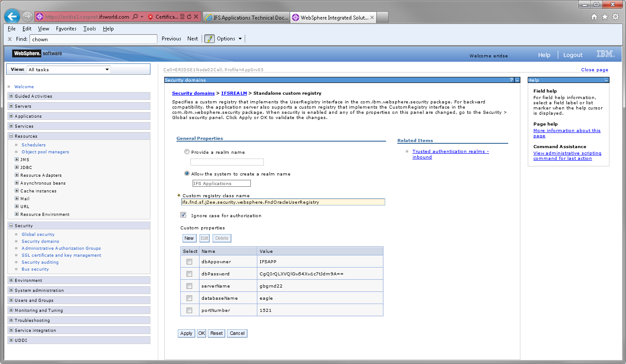Uncheck Ignore case for authorization
Screen dimensions: 626x364
coord(183,215)
